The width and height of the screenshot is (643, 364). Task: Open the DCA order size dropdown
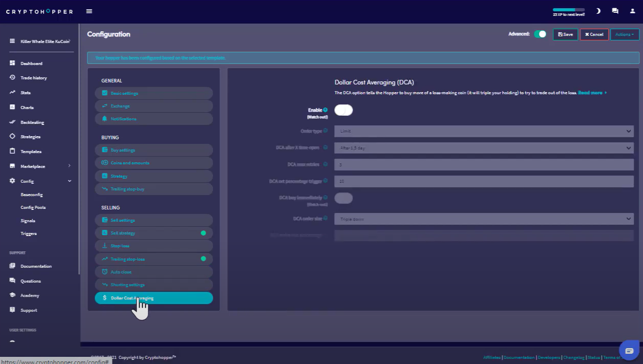tap(484, 219)
